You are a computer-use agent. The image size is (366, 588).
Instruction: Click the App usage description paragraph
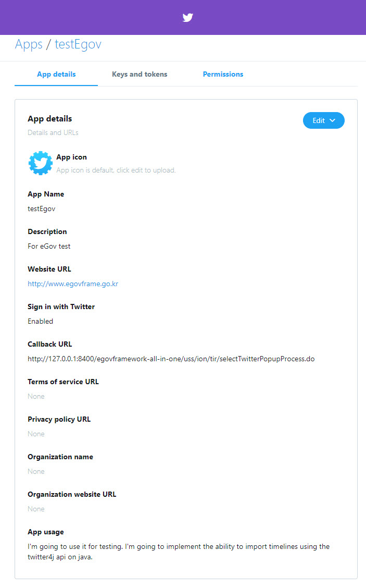179,552
